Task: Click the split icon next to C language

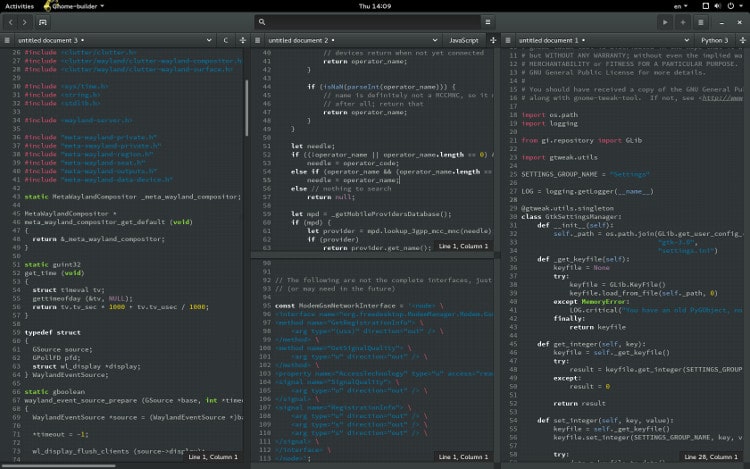Action: 243,40
